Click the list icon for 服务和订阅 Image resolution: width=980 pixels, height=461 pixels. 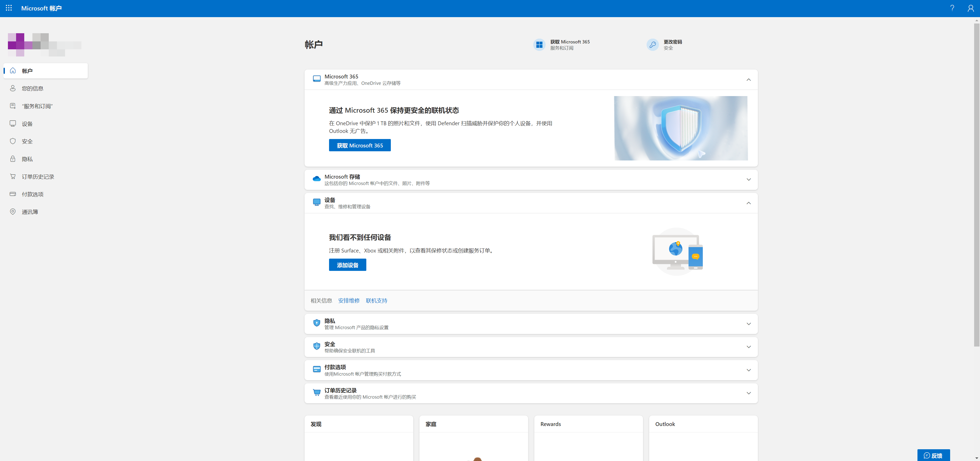pos(13,106)
